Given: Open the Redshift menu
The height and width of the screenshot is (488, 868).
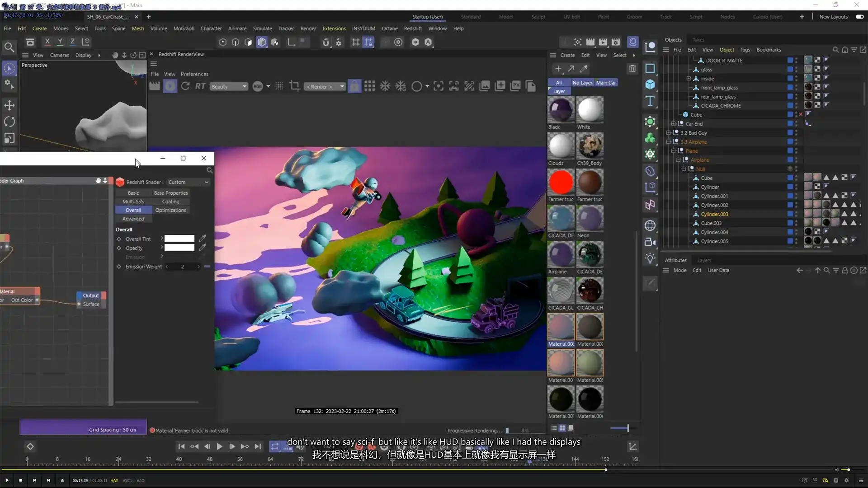Looking at the screenshot, I should pyautogui.click(x=413, y=28).
